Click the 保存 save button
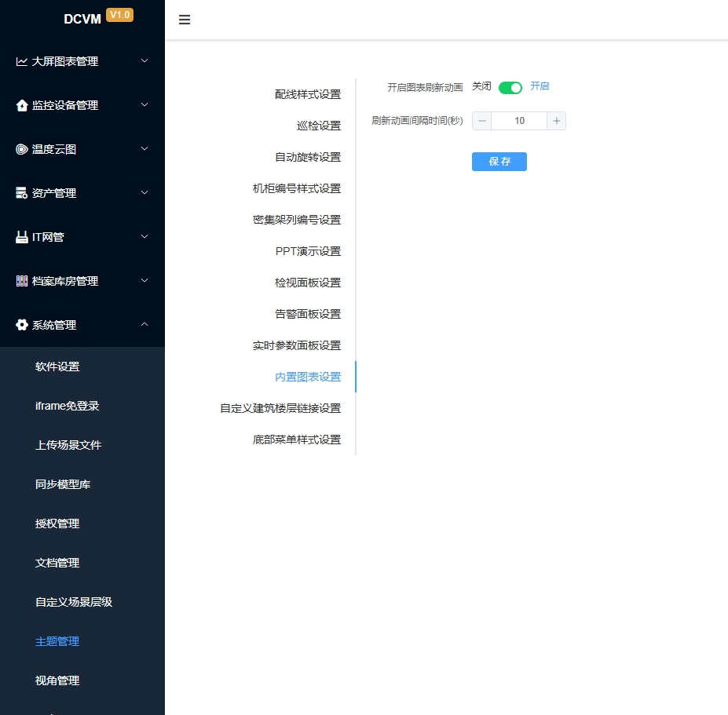The height and width of the screenshot is (715, 728). click(499, 162)
